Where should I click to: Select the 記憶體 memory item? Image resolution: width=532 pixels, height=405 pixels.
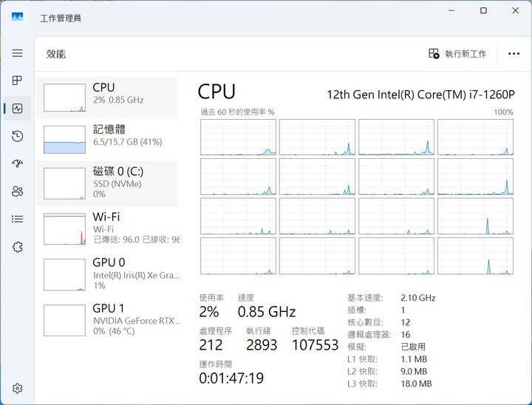108,140
